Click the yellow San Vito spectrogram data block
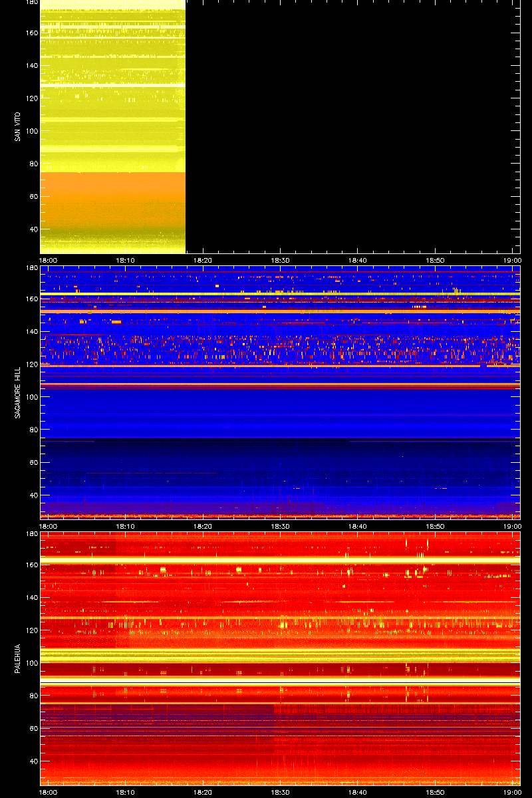This screenshot has width=532, height=798. click(112, 126)
